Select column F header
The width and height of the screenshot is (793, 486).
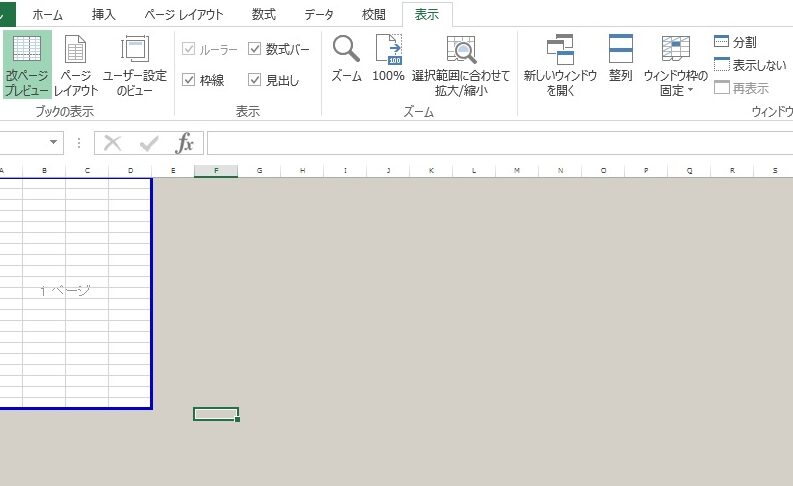click(x=216, y=171)
